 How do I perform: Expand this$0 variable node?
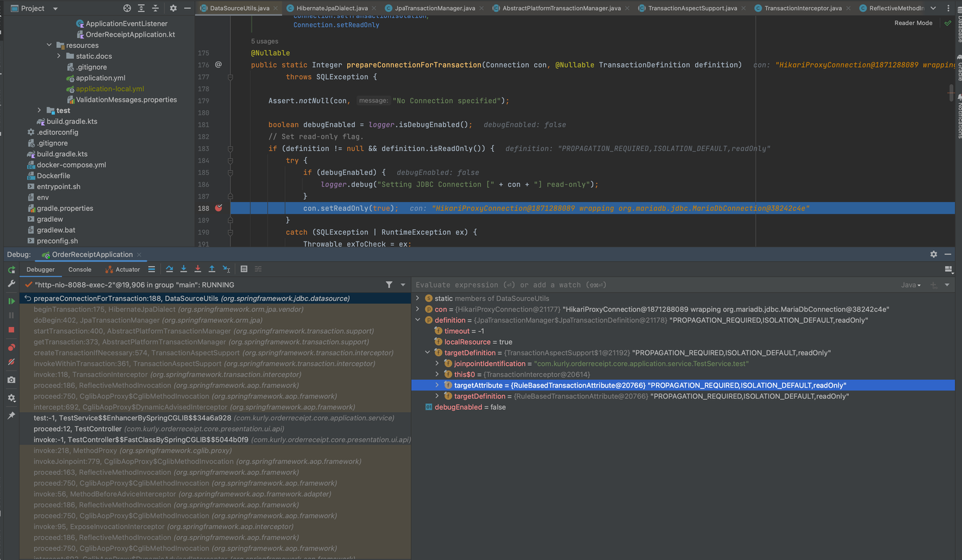tap(437, 374)
